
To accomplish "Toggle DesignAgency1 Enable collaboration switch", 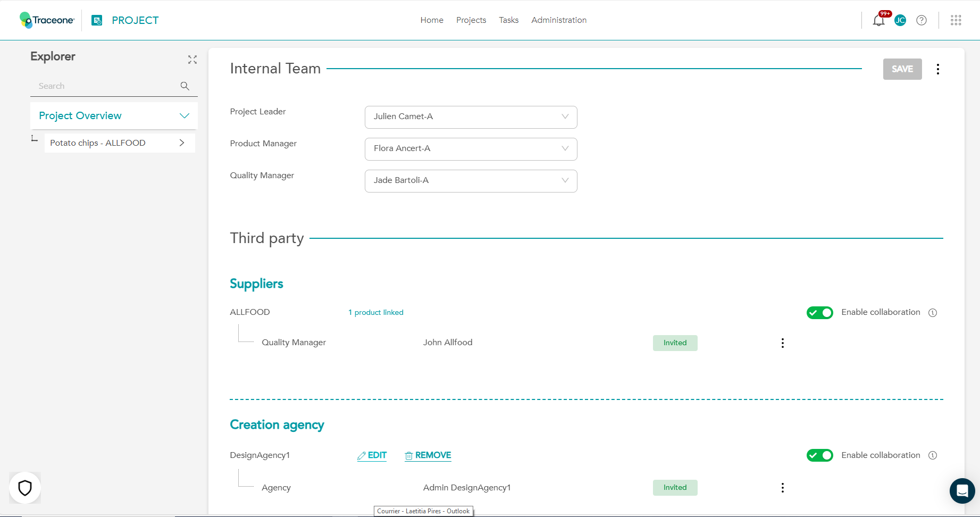I will click(x=819, y=455).
